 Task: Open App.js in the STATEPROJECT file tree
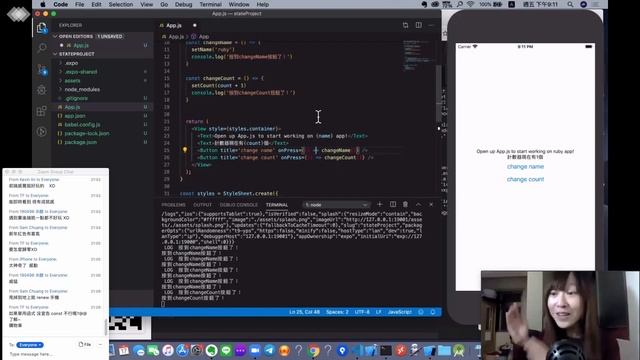[x=102, y=107]
